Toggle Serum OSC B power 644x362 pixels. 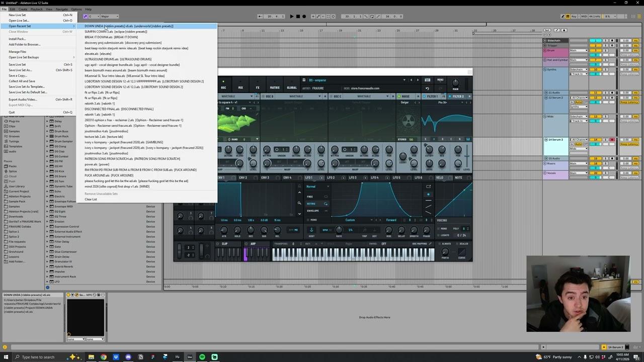[263, 97]
